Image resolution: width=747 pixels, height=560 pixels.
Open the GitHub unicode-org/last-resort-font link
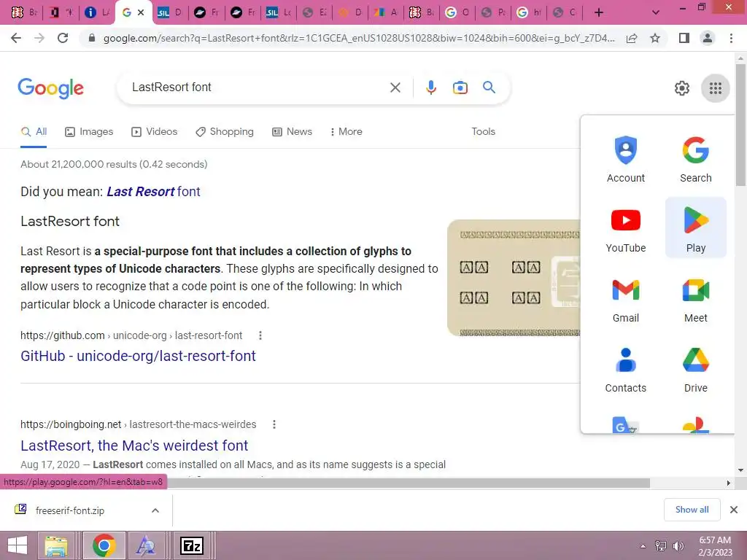coord(138,356)
